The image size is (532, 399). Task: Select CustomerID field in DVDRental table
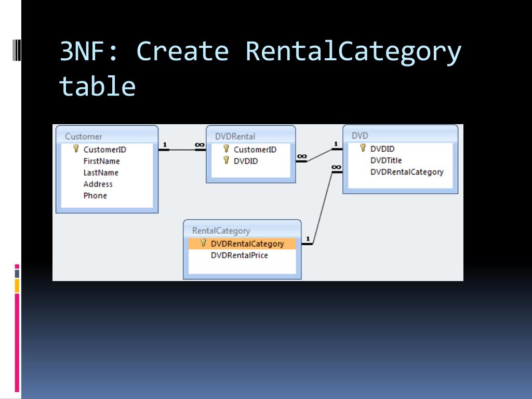(x=255, y=150)
